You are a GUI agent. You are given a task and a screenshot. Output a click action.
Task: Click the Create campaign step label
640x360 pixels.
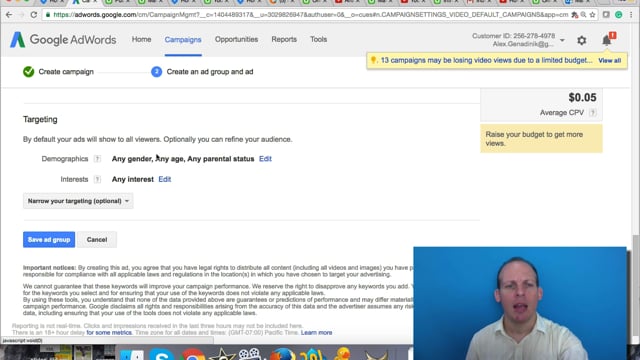coord(66,72)
